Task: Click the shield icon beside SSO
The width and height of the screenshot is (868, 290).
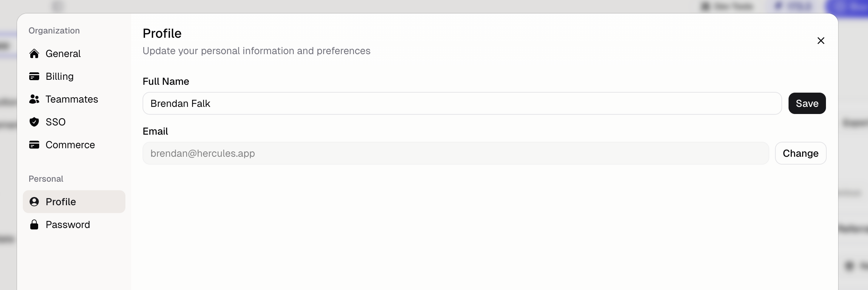Action: coord(34,122)
